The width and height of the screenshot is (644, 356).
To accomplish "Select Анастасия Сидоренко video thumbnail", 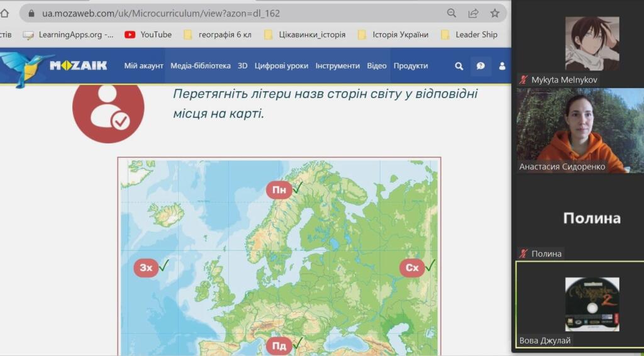I will pos(579,130).
